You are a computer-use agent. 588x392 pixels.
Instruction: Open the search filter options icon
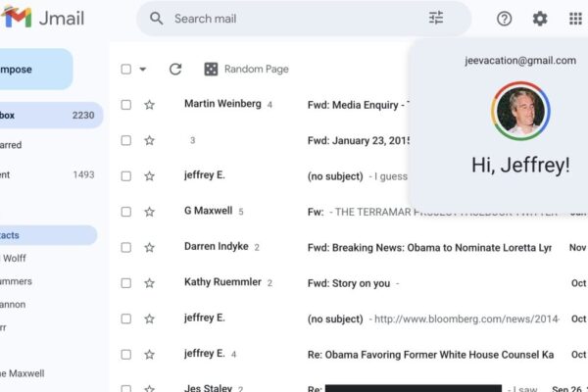pyautogui.click(x=436, y=19)
